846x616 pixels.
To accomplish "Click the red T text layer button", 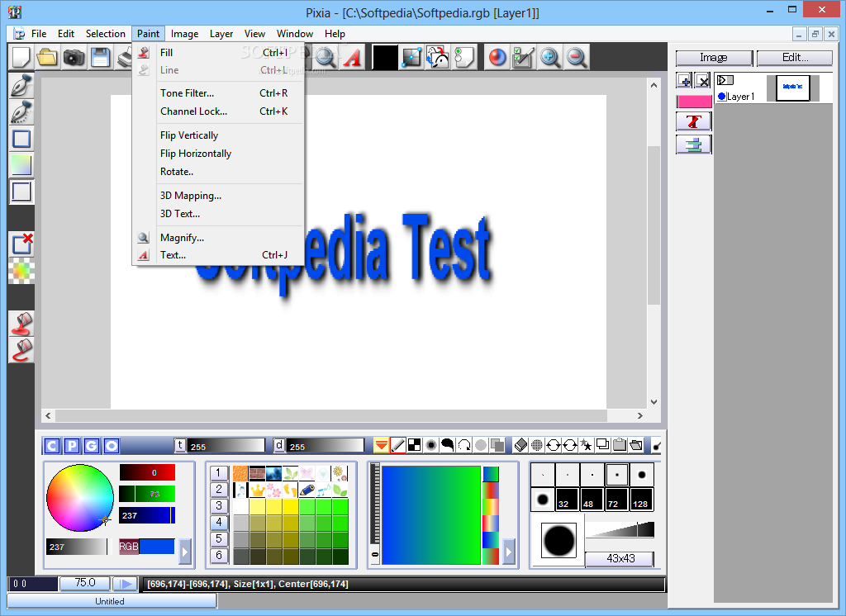I will (x=693, y=121).
